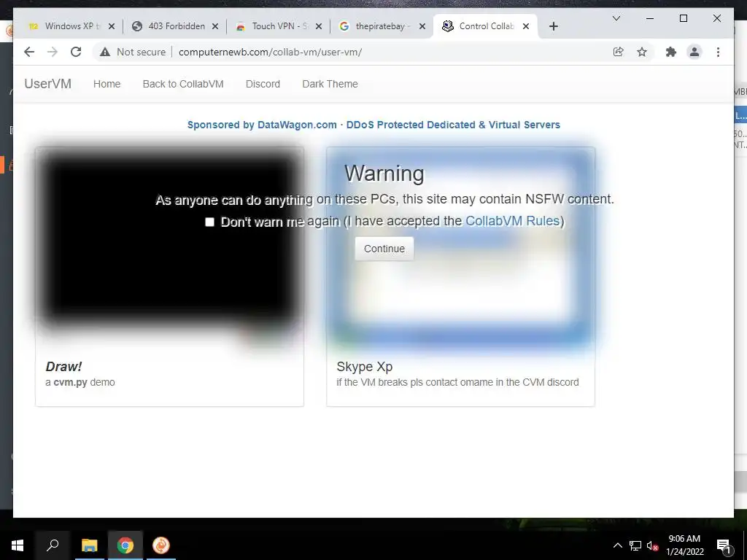Click the muted volume tray icon
The width and height of the screenshot is (747, 560).
point(653,545)
